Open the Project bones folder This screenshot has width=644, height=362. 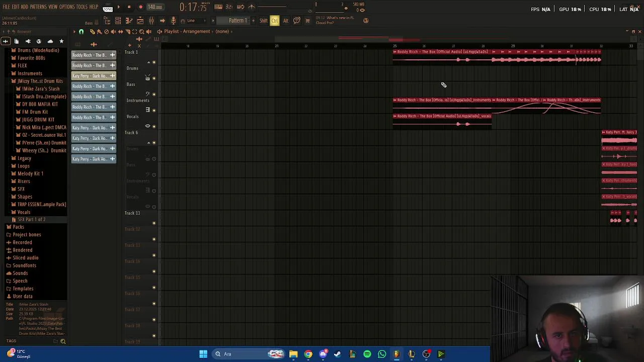24,235
